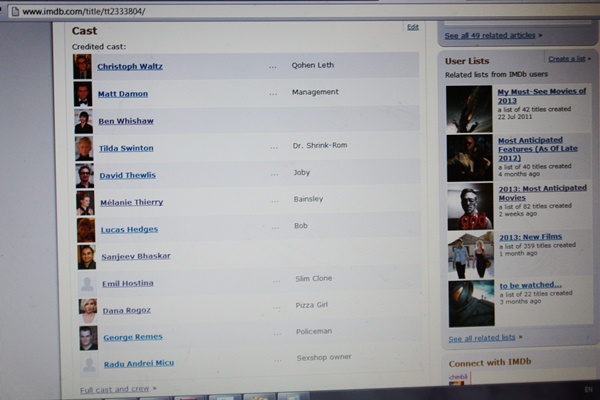This screenshot has height=400, width=600.
Task: Open Most Anticipated Features list link
Action: coord(530,146)
